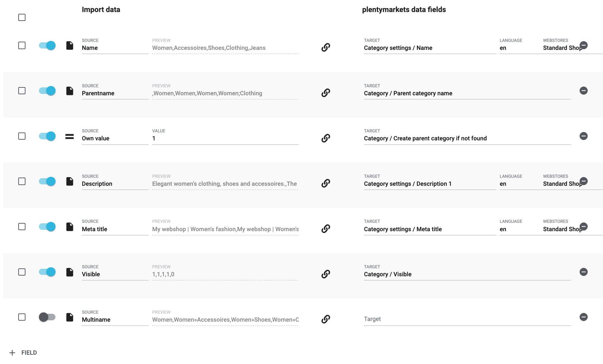603x364 pixels.
Task: Enable the Multiname row toggle
Action: coord(47,317)
